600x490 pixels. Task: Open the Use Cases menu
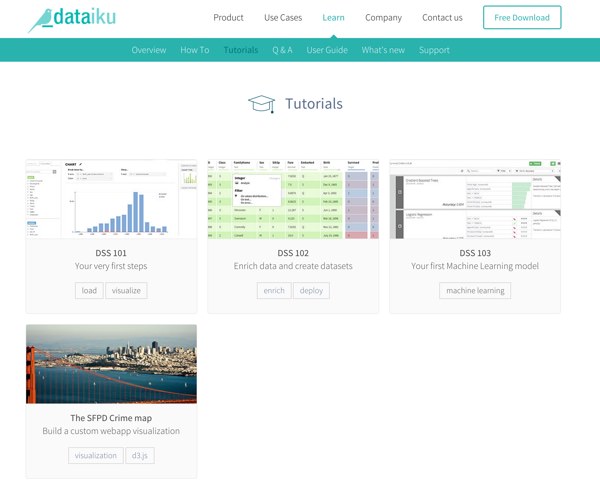(283, 18)
